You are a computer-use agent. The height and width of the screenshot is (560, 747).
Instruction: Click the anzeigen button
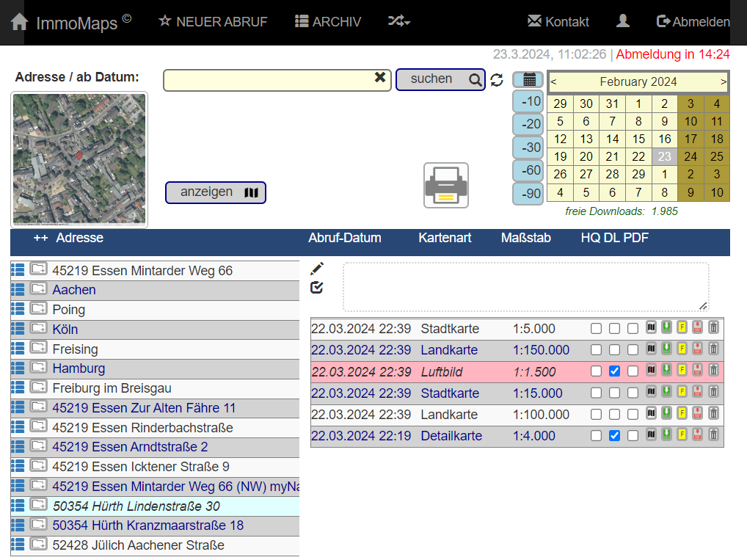(x=215, y=192)
